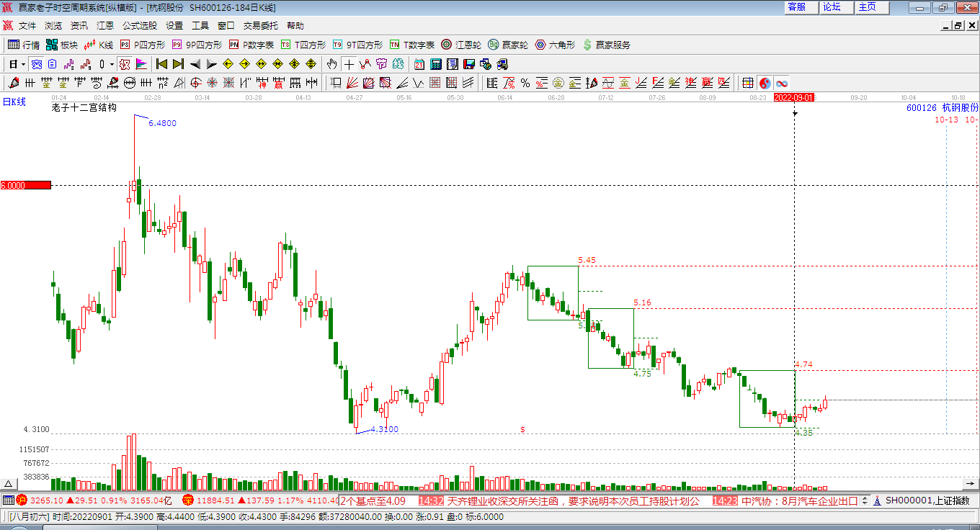Click yellow diamond right-arrow icon
Viewport: 980px width, 530px height.
pyautogui.click(x=244, y=64)
